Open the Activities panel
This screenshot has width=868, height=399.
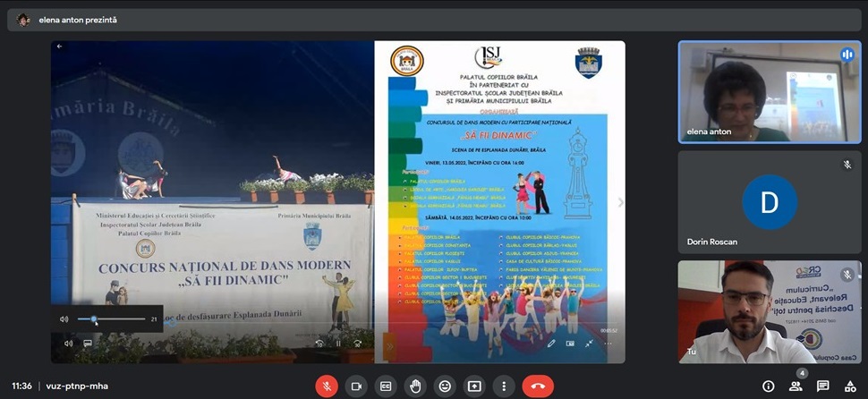click(x=849, y=386)
